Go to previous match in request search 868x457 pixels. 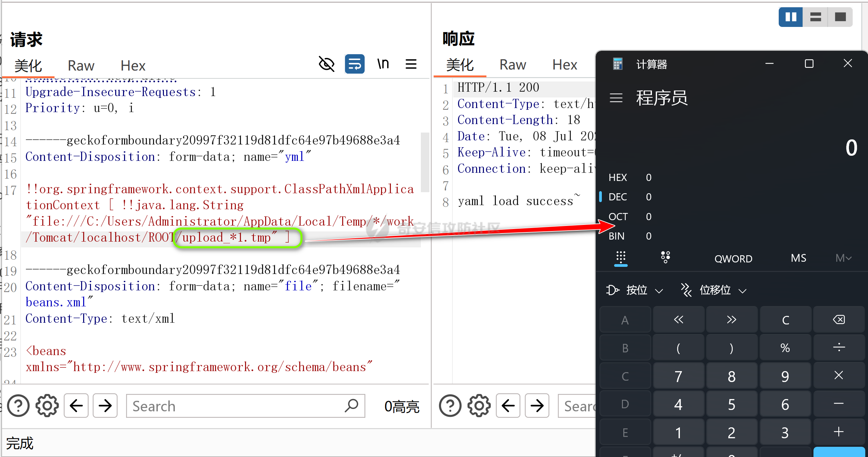click(76, 406)
